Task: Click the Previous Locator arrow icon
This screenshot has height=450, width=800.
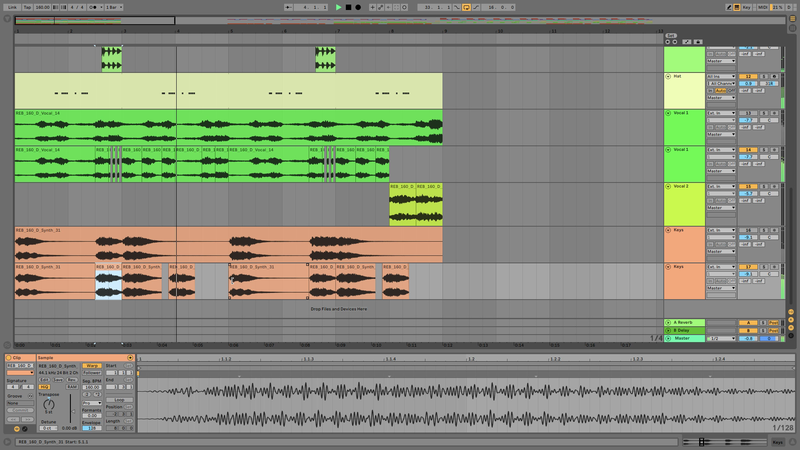Action: tap(668, 42)
